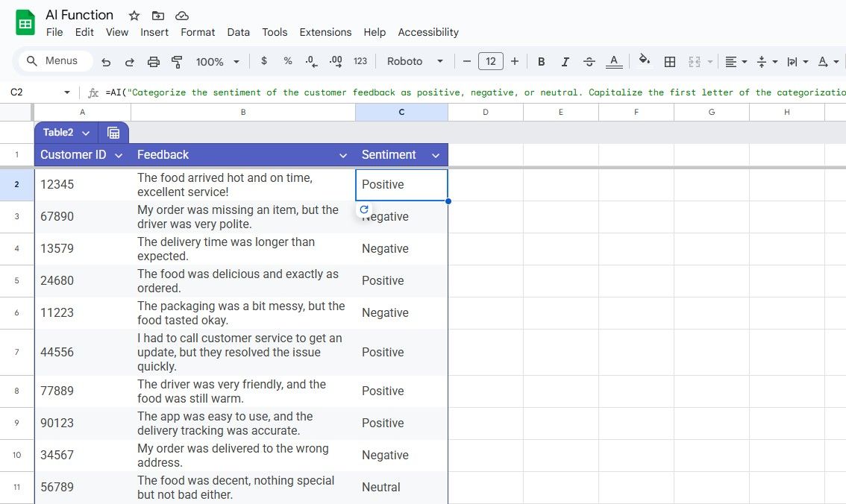Open the Data menu
This screenshot has height=504, width=846.
tap(238, 32)
